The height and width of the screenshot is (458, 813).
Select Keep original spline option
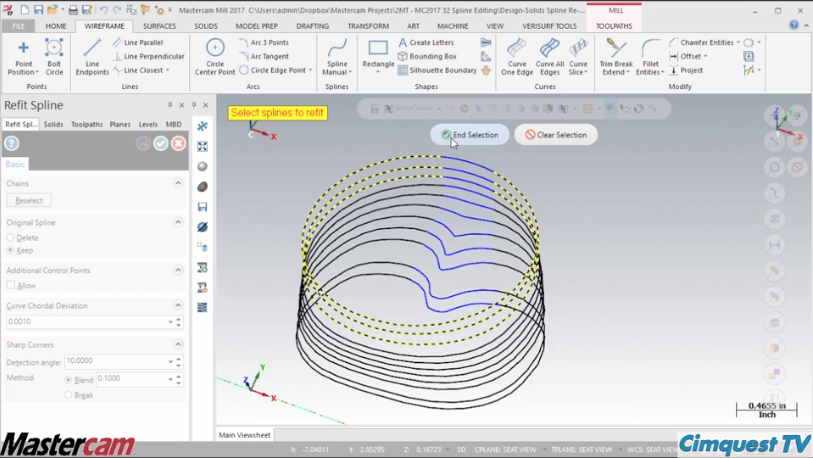(10, 250)
